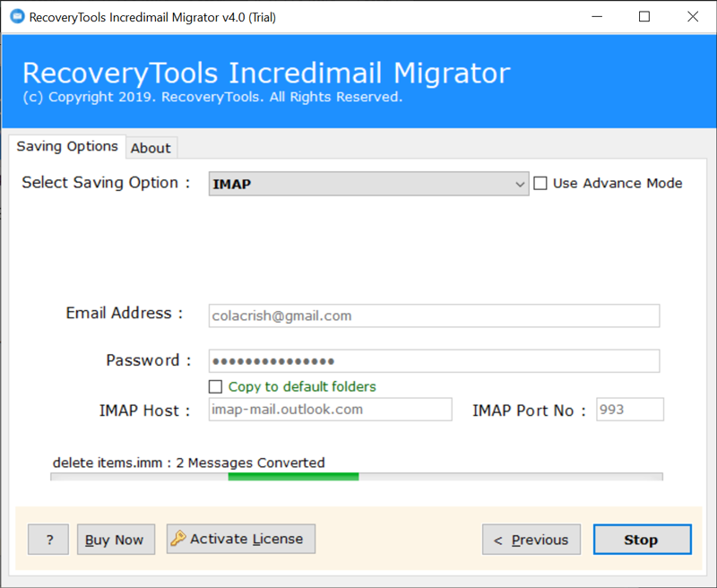Minimize the Incredimail Migrator window
The image size is (717, 588).
coord(597,17)
